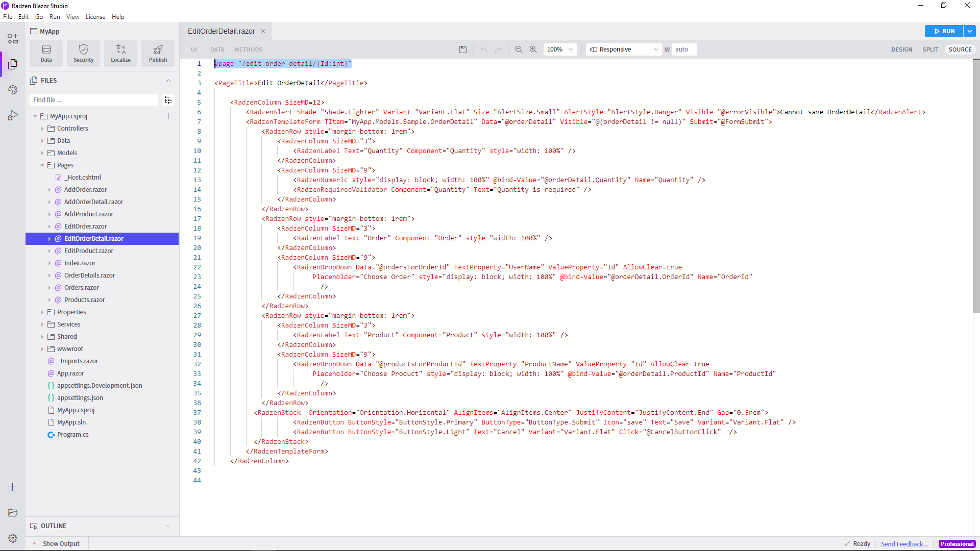
Task: Open the View menu
Action: click(x=73, y=17)
